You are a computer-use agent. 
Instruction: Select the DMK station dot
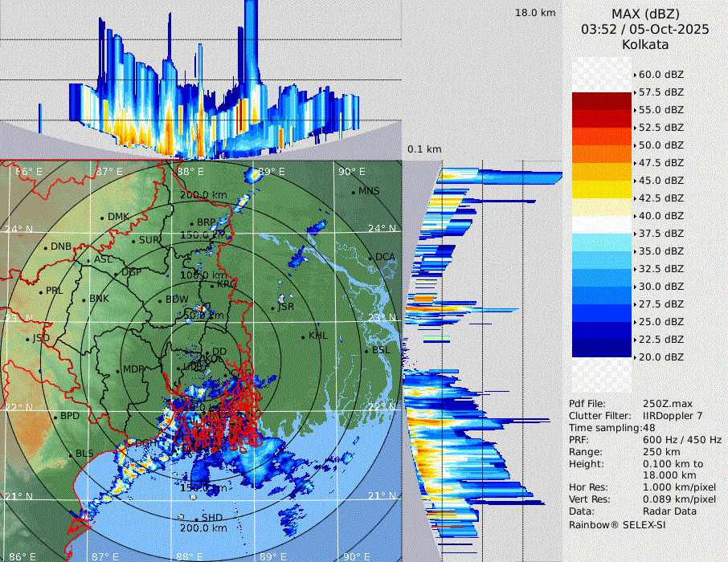click(x=102, y=218)
